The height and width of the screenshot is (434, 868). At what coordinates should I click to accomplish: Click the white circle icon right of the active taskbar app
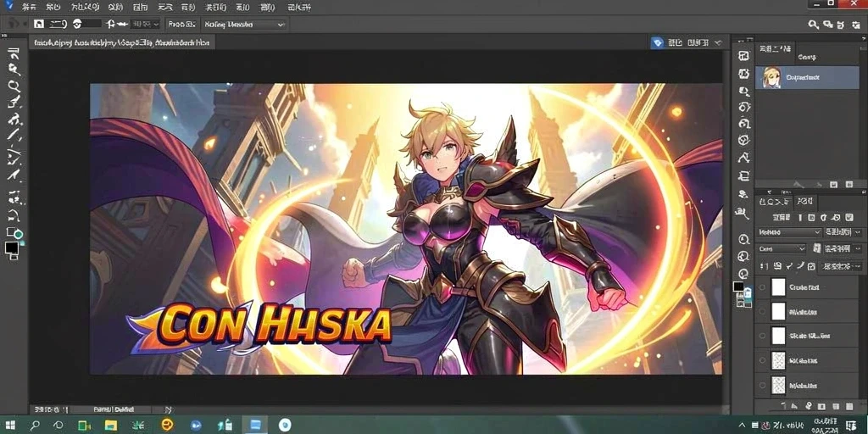pos(285,426)
